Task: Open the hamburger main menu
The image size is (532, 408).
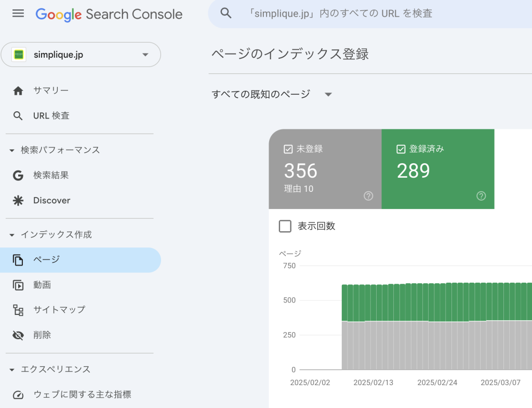Action: (18, 14)
